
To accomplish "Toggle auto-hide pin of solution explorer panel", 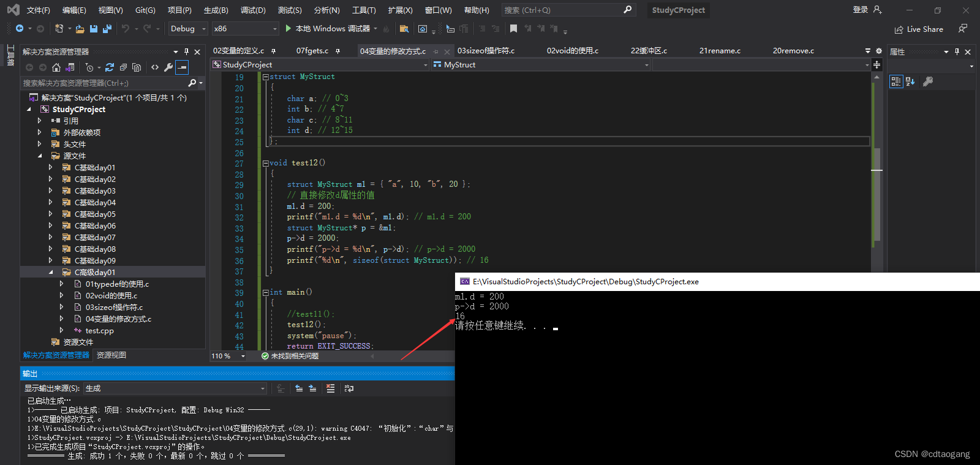I will point(186,52).
